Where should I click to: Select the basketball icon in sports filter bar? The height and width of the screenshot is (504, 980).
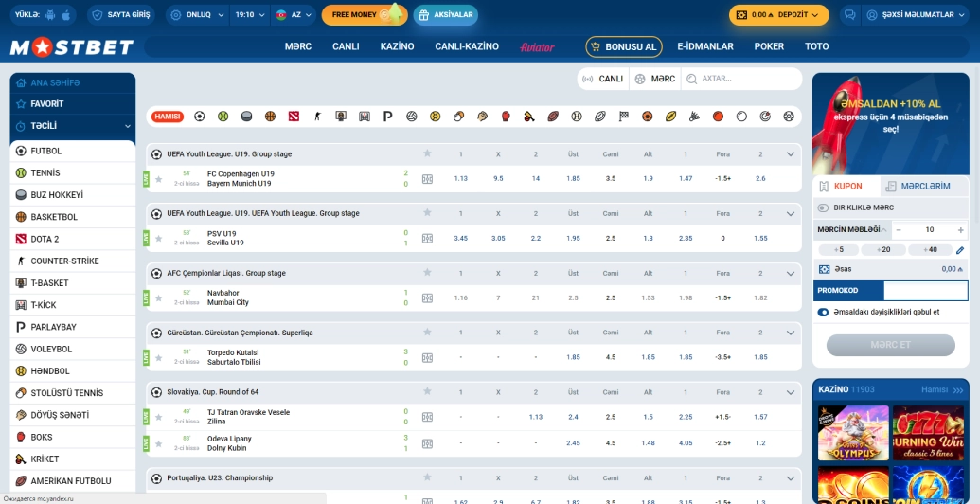[270, 117]
